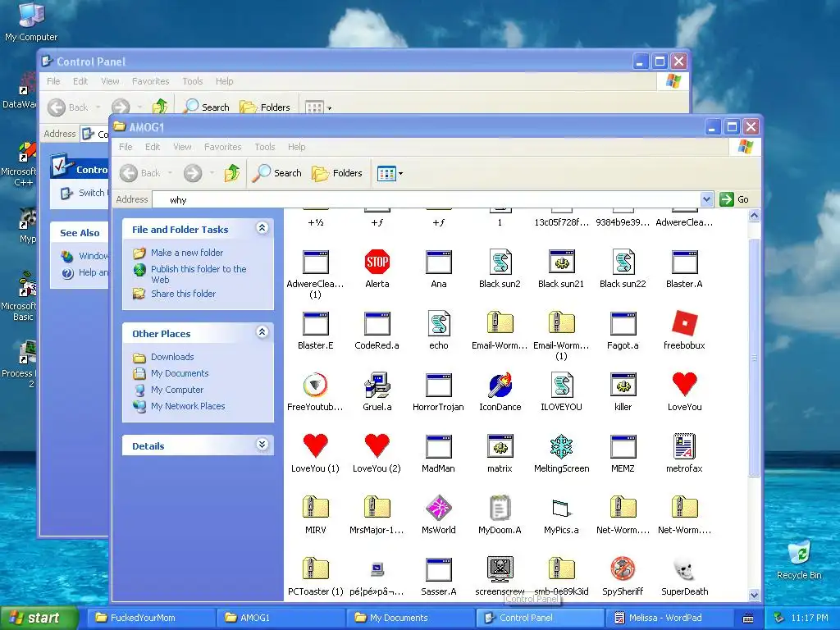Go to My Network Places link
840x630 pixels.
tap(188, 406)
